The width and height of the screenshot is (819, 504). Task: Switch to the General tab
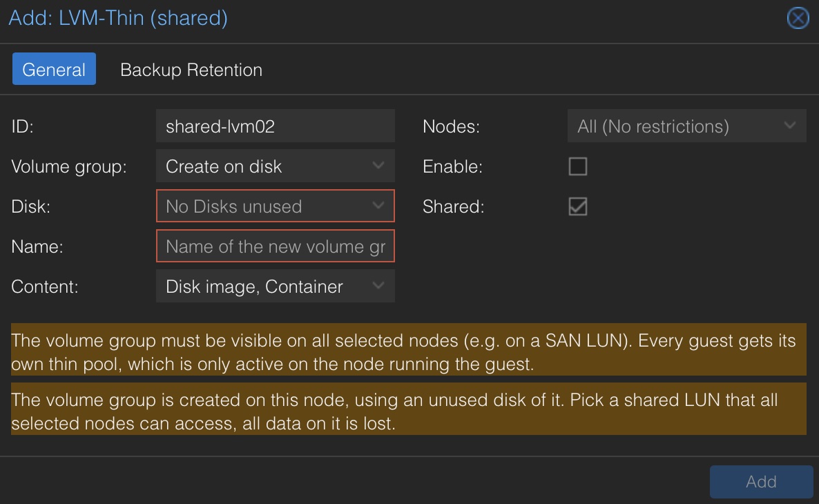pos(54,69)
